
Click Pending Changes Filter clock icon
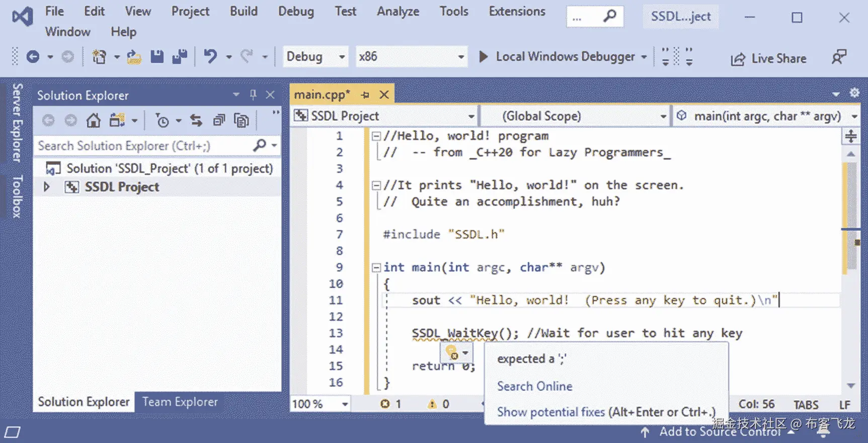163,121
